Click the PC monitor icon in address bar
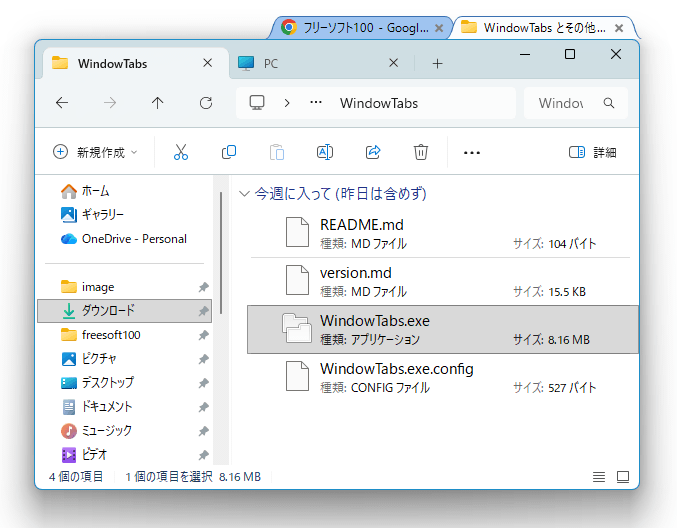This screenshot has width=677, height=528. [x=257, y=103]
